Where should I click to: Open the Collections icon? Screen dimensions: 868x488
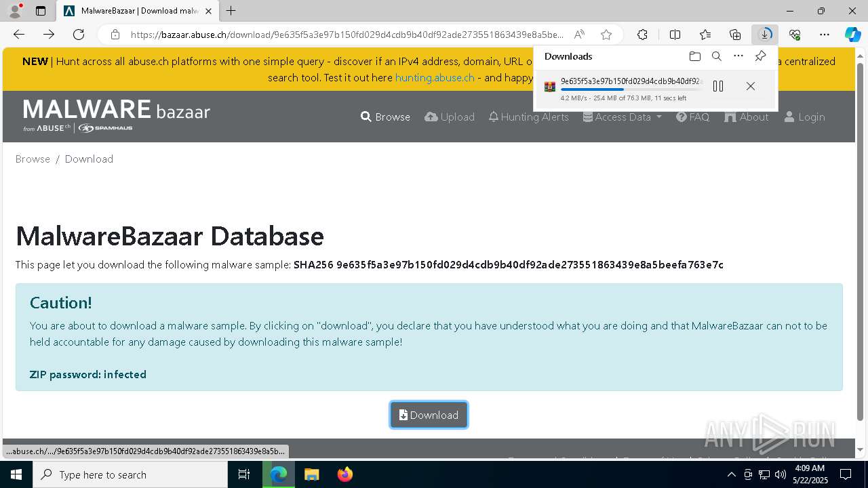point(735,35)
